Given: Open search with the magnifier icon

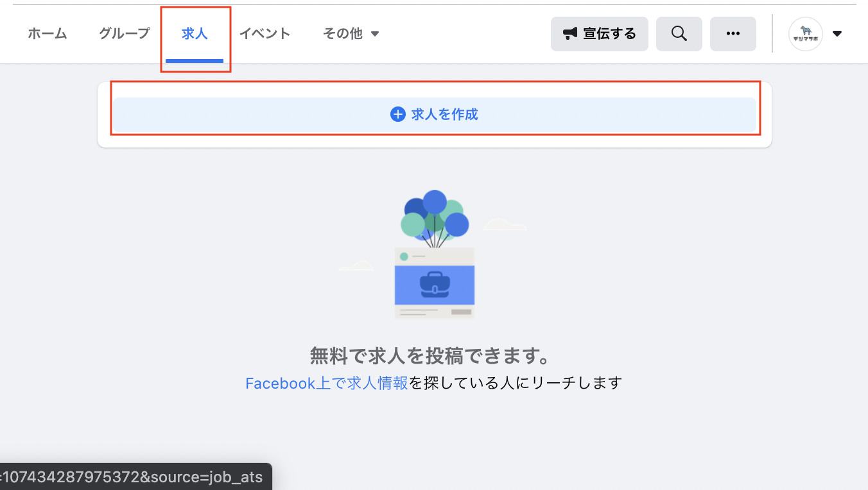Looking at the screenshot, I should (679, 34).
